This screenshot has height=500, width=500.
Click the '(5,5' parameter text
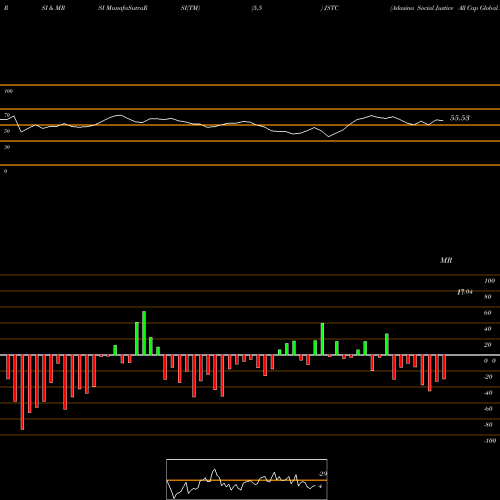(257, 8)
